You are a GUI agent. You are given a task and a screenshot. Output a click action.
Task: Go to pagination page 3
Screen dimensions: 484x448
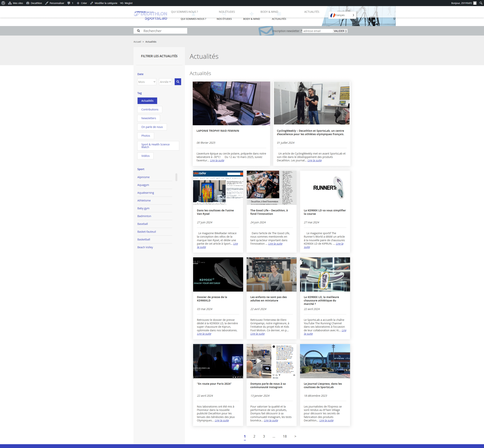(x=264, y=436)
